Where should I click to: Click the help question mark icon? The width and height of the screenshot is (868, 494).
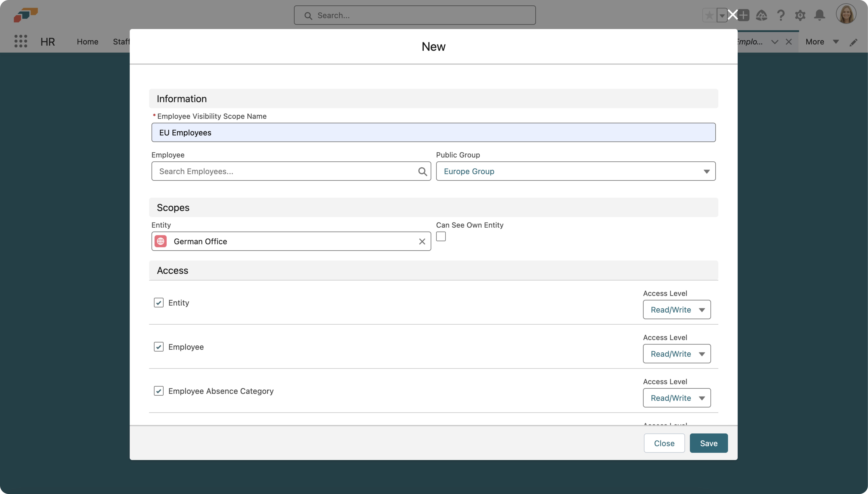point(781,15)
